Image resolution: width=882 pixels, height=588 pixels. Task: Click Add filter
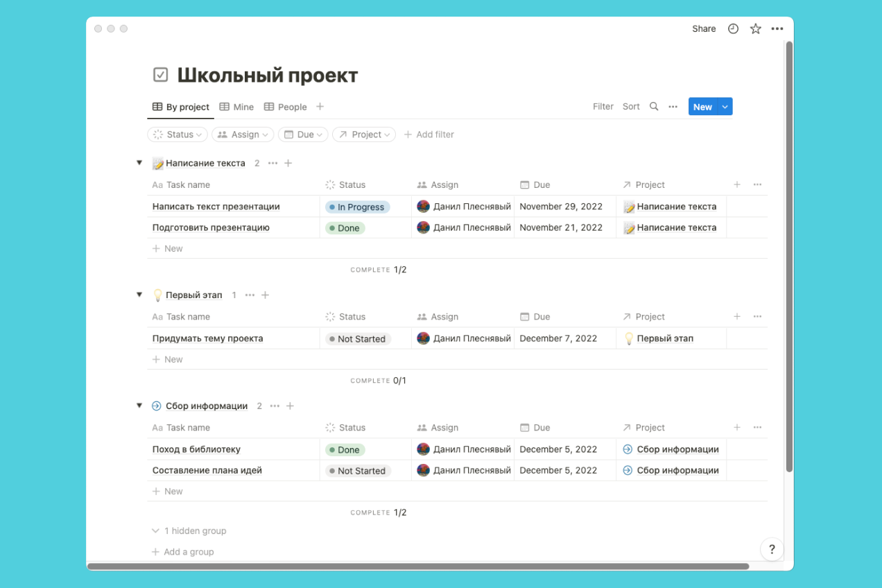click(429, 135)
